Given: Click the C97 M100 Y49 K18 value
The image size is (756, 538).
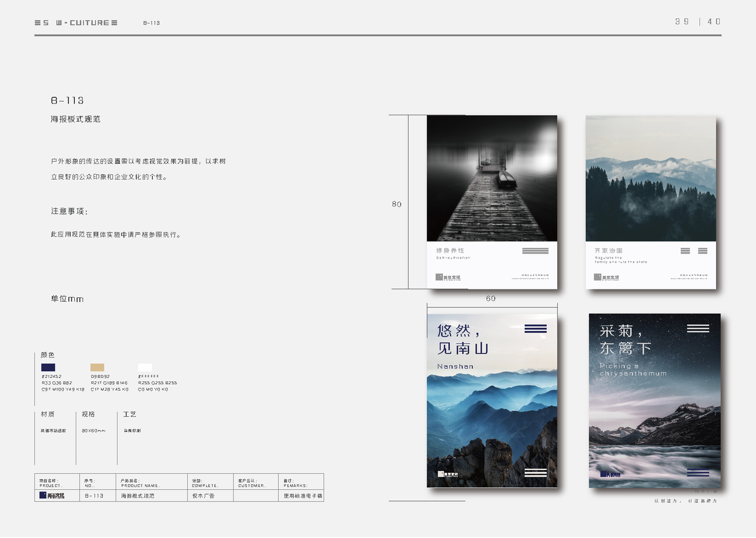Looking at the screenshot, I should pyautogui.click(x=63, y=390).
